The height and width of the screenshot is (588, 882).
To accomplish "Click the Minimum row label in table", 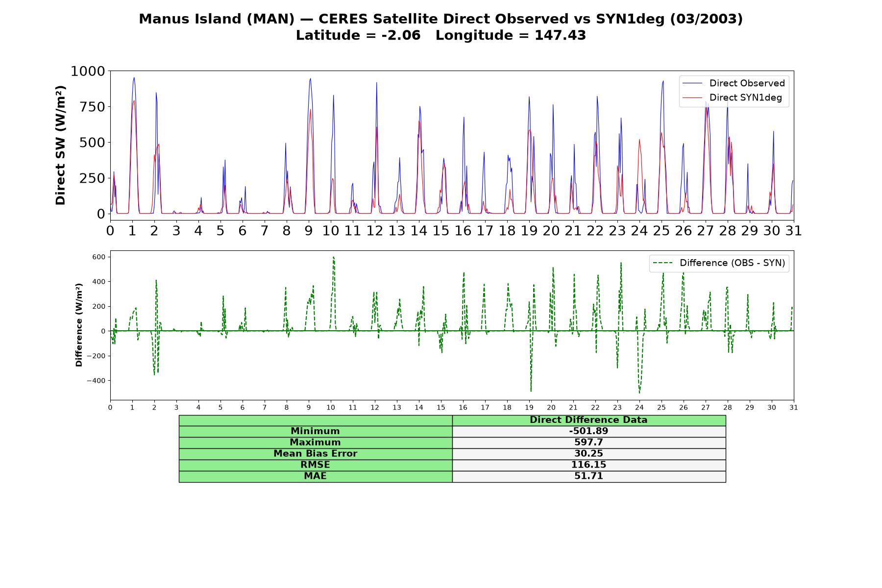I will click(x=316, y=431).
